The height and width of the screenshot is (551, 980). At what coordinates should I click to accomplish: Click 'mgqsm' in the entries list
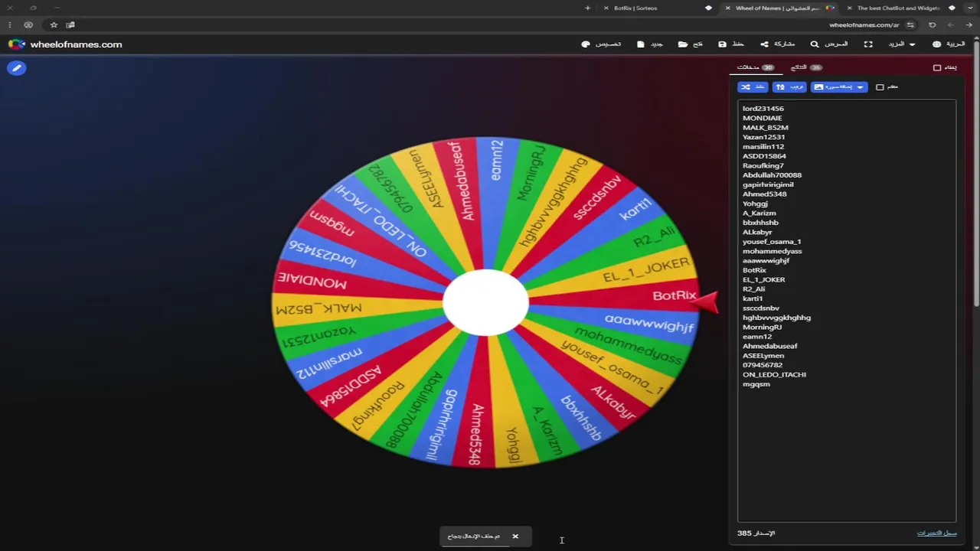(x=756, y=384)
